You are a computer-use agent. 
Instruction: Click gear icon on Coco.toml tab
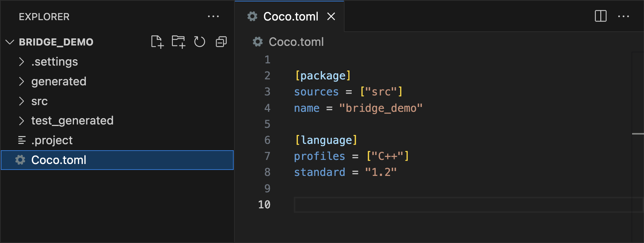252,16
